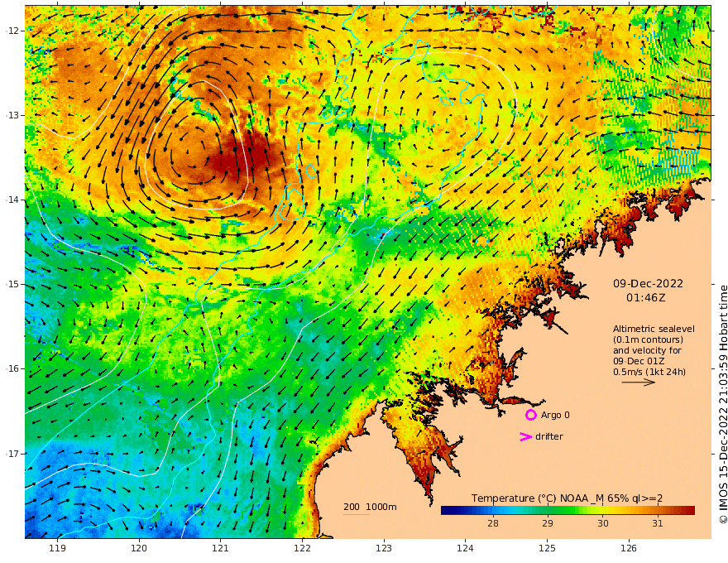
Task: Click the IMOS copyright timestamp text
Action: [723, 404]
